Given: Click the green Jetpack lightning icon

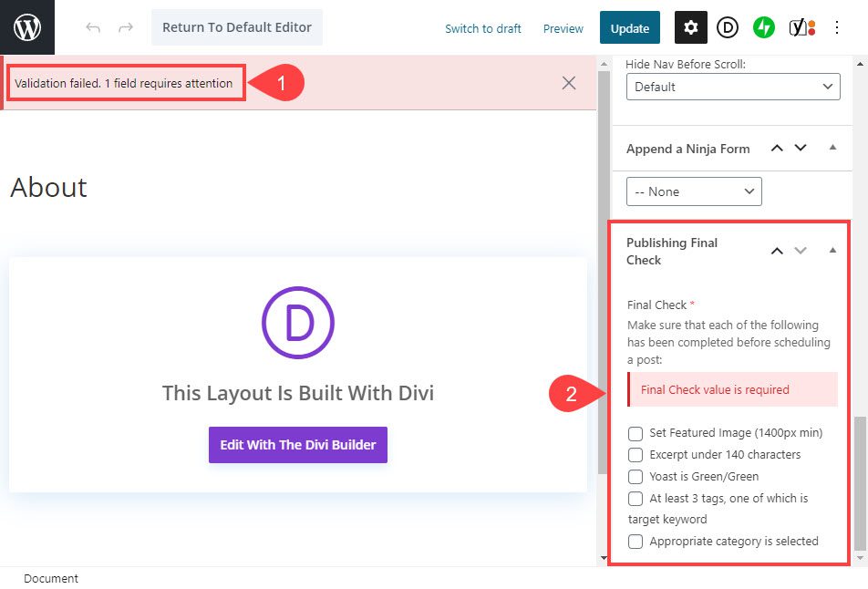Looking at the screenshot, I should click(x=764, y=28).
